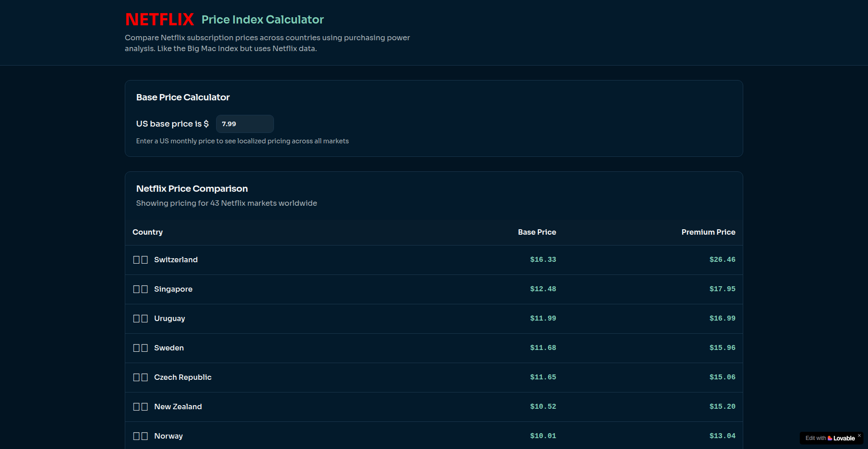Select the Singapore country name
This screenshot has width=868, height=449.
click(x=173, y=289)
